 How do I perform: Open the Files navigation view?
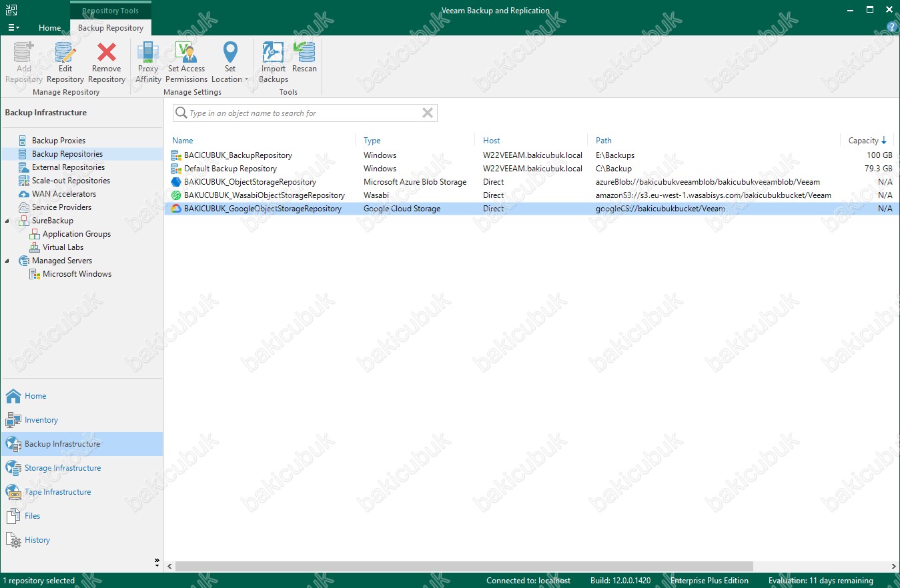[x=81, y=516]
